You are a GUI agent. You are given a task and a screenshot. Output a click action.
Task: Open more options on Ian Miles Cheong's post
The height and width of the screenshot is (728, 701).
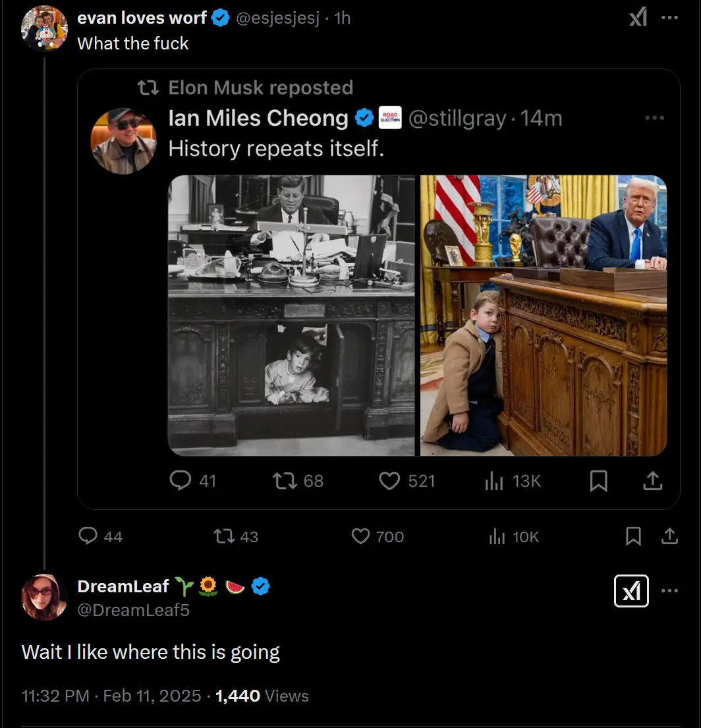tap(655, 118)
